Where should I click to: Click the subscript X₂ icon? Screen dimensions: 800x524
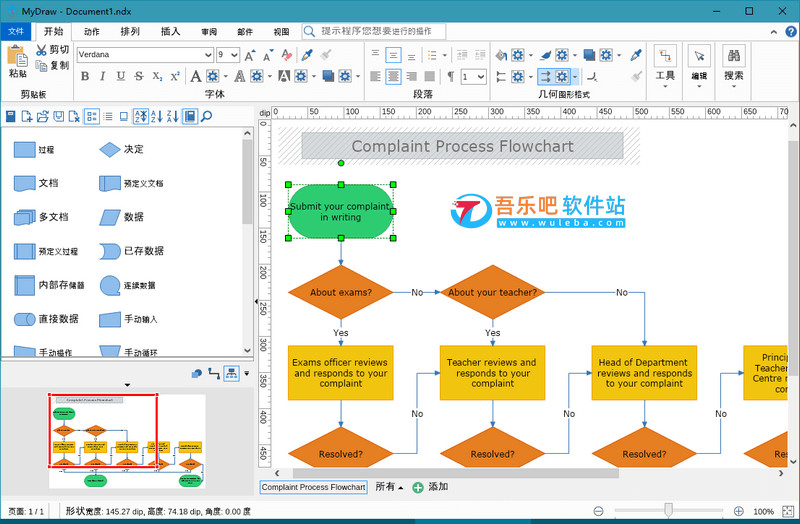(157, 77)
